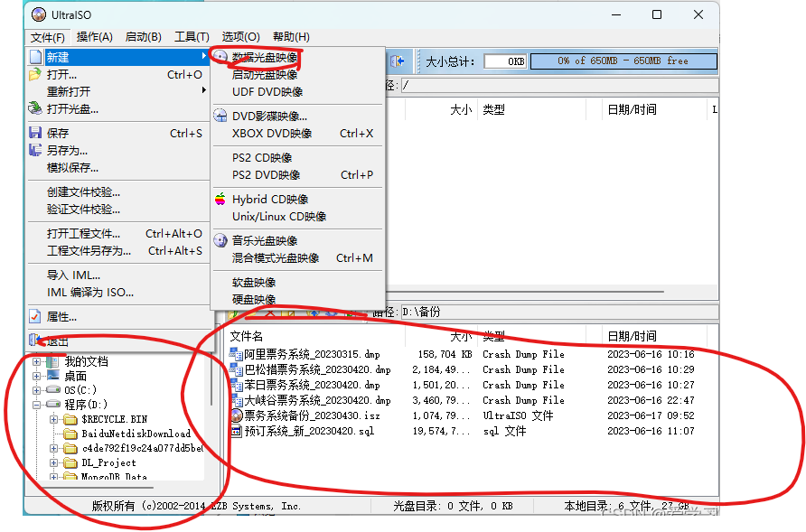Image resolution: width=806 pixels, height=532 pixels.
Task: Click the Save As icon beside 另存为...
Action: (35, 150)
